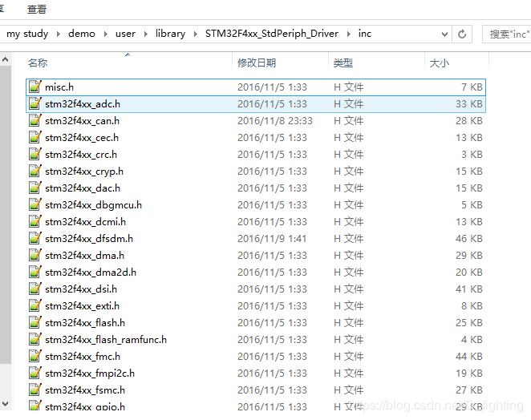Click the navigation pane scroll up arrow
Image resolution: width=531 pixels, height=420 pixels.
coord(5,60)
